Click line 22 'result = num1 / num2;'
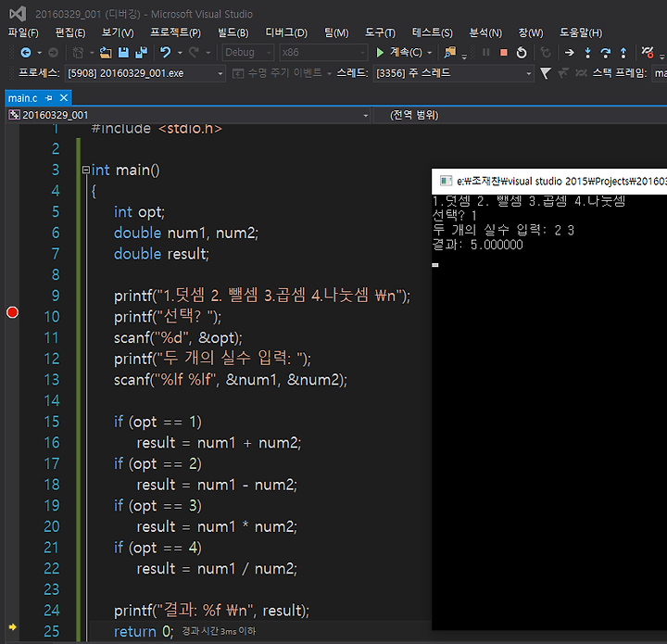The width and height of the screenshot is (667, 644). [217, 569]
